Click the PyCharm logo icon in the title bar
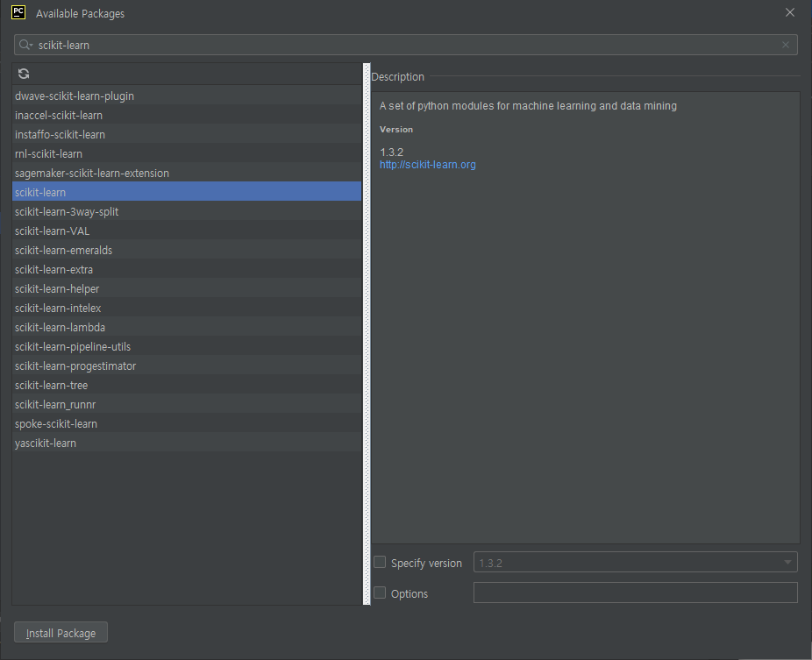This screenshot has width=812, height=660. click(x=18, y=12)
